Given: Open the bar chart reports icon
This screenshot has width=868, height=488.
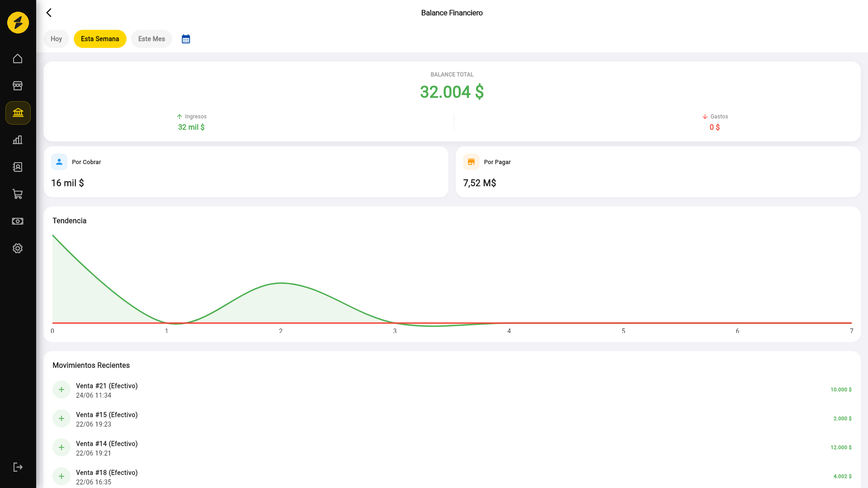Looking at the screenshot, I should pos(18,140).
